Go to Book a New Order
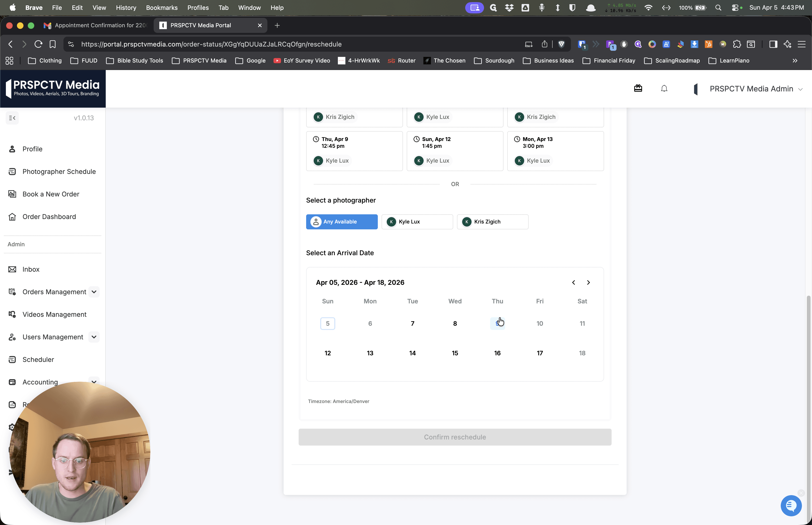Viewport: 812px width, 525px height. click(x=51, y=194)
